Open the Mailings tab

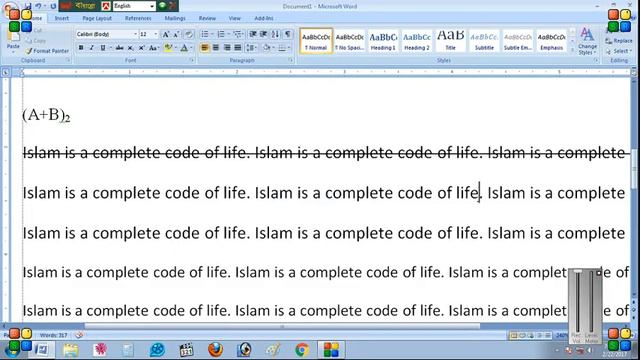[x=175, y=18]
